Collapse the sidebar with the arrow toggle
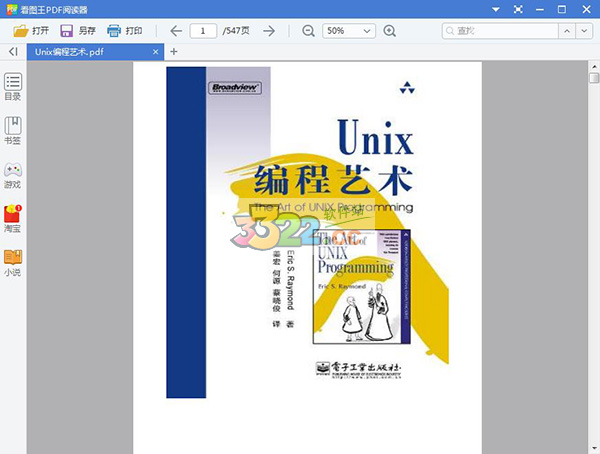600x454 pixels. point(13,52)
